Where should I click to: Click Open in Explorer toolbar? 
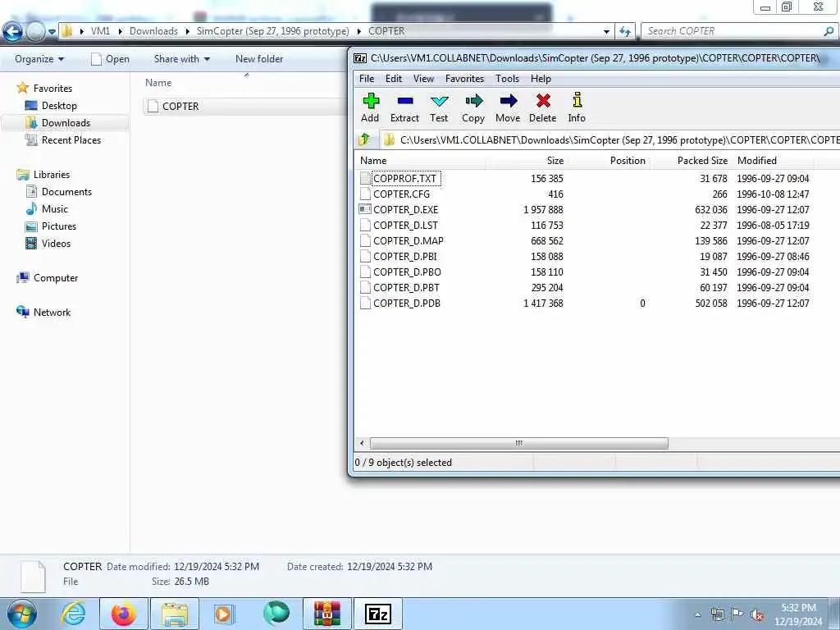coord(111,59)
